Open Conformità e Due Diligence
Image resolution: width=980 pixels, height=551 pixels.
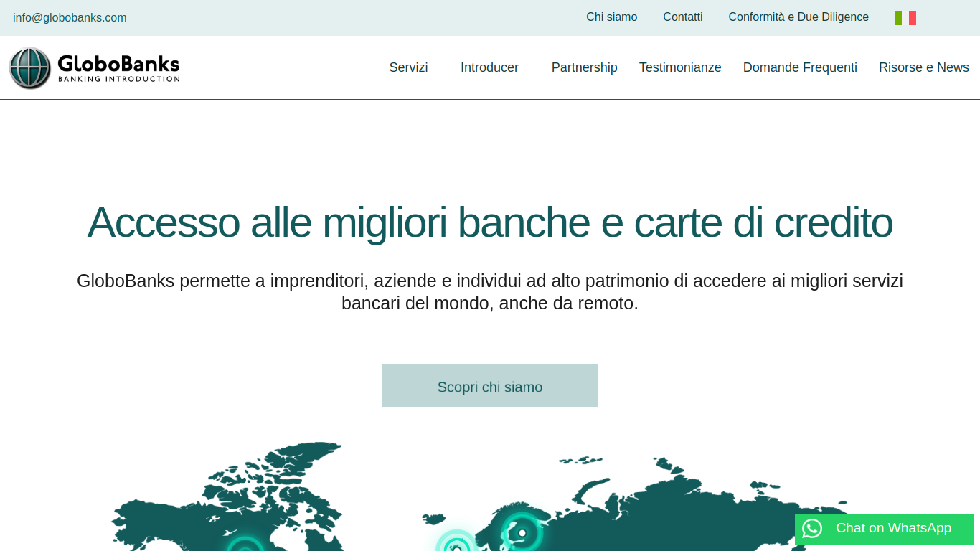(x=798, y=17)
